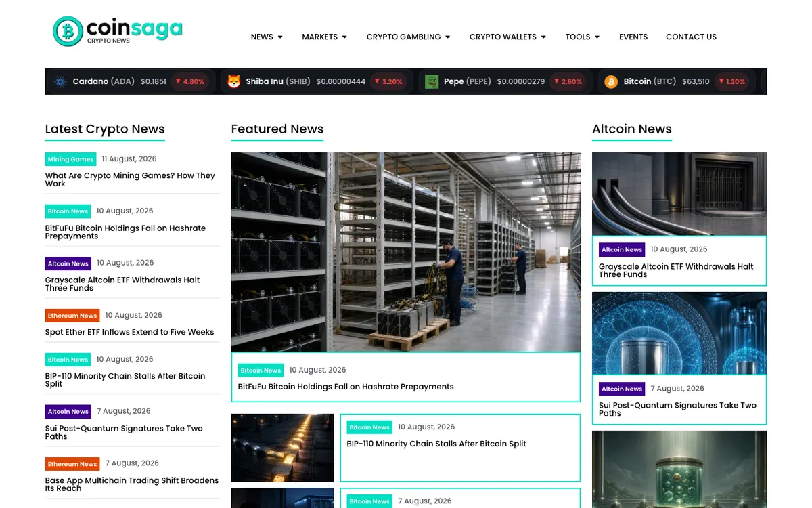Open the Grayscale headline in Latest Crypto News

pos(122,284)
